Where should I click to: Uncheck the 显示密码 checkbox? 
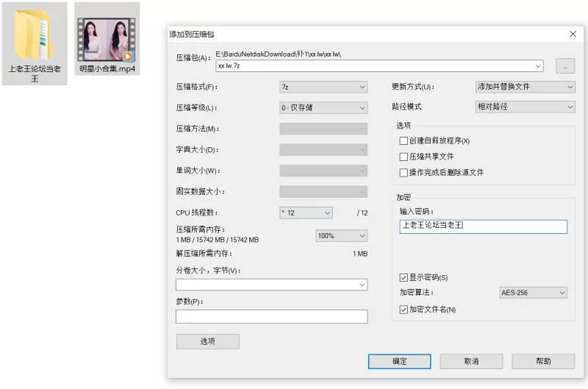point(403,277)
